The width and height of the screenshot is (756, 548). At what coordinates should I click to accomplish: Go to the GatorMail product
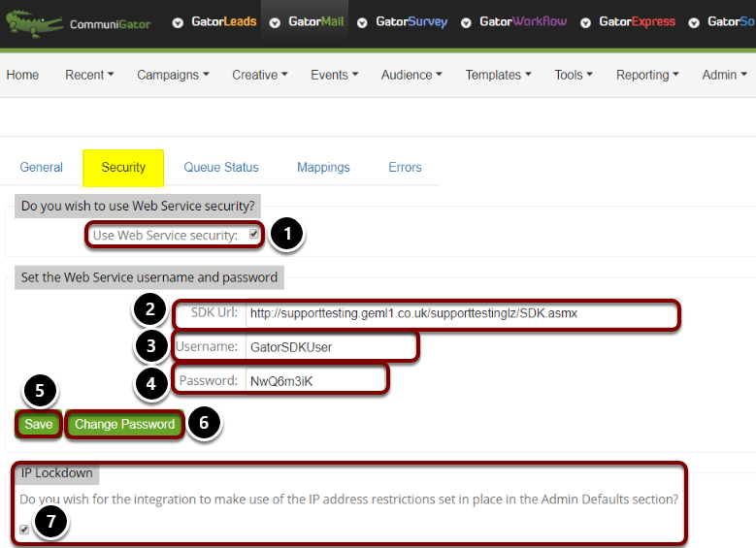pos(315,21)
